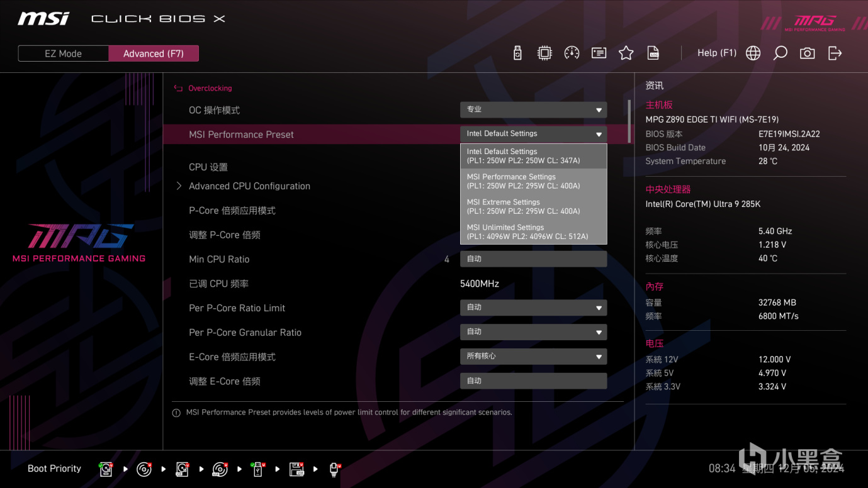Open the E-Core 倍频应用模式 dropdown
This screenshot has height=488, width=868.
pos(534,357)
